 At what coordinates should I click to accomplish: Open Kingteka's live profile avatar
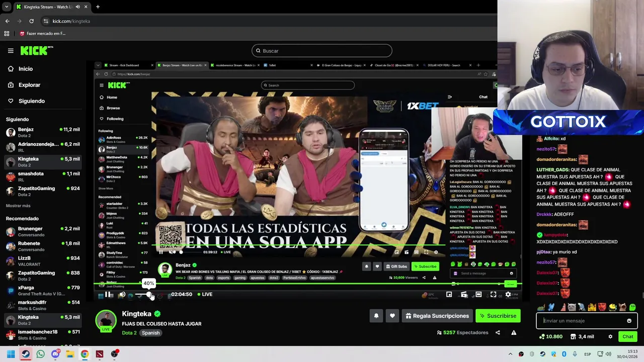click(x=106, y=321)
